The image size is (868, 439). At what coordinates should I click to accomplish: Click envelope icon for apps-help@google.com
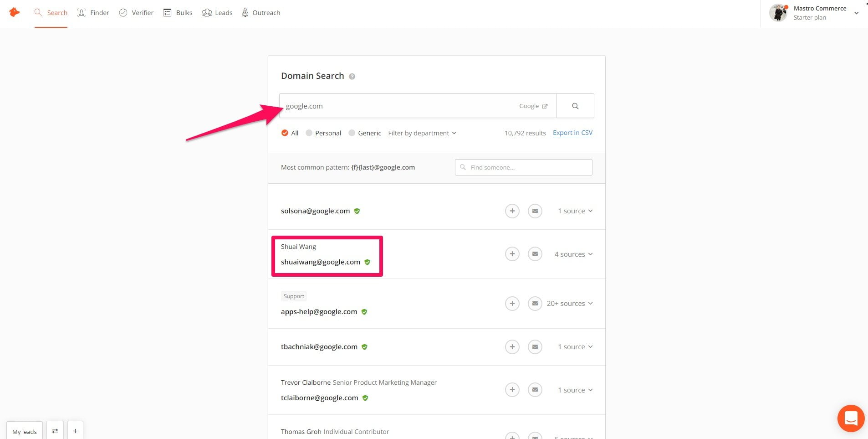pyautogui.click(x=535, y=304)
